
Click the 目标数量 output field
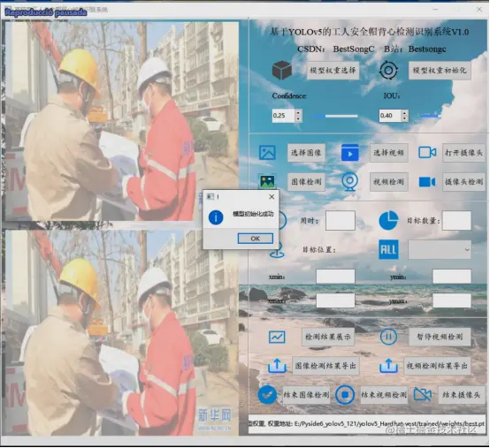pos(457,221)
